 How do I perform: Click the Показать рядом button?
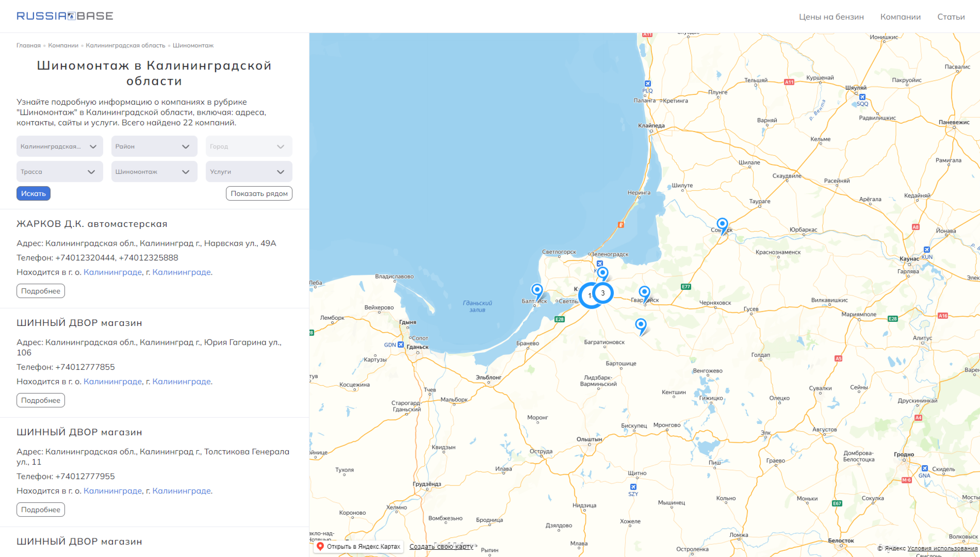click(x=259, y=194)
